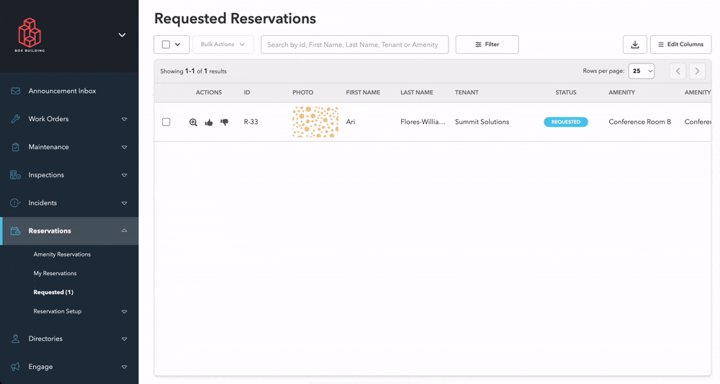Click the Box Building logo

pos(29,34)
